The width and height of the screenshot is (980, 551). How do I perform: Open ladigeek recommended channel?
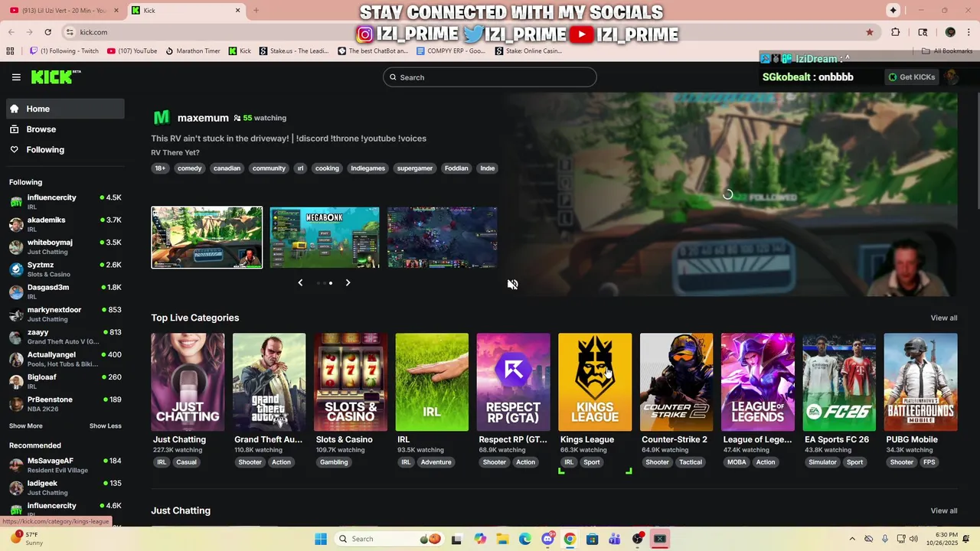tap(66, 487)
